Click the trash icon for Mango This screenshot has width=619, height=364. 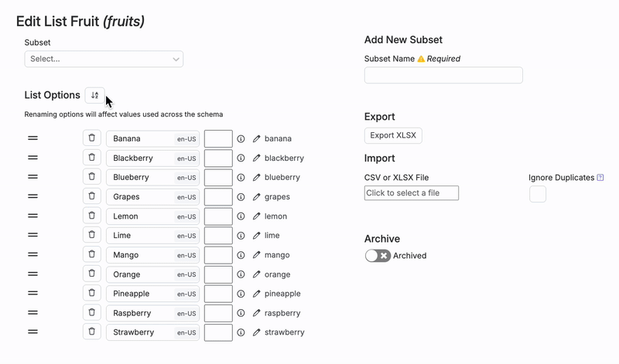[91, 254]
